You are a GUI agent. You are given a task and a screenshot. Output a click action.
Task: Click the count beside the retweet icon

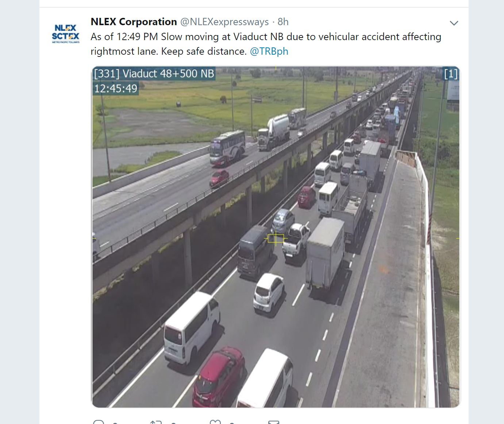coord(173,423)
